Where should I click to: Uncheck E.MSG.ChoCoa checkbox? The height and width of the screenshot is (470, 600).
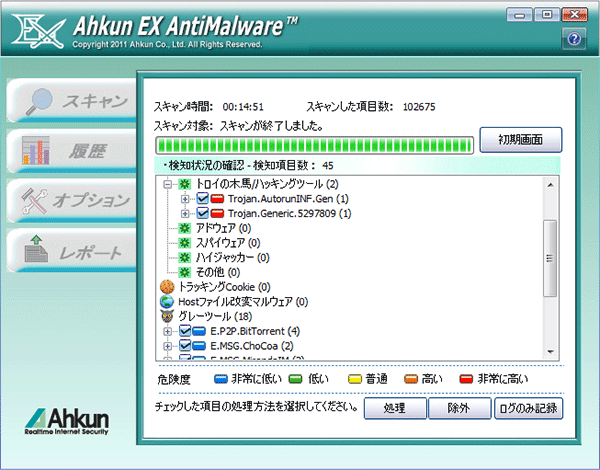click(185, 346)
